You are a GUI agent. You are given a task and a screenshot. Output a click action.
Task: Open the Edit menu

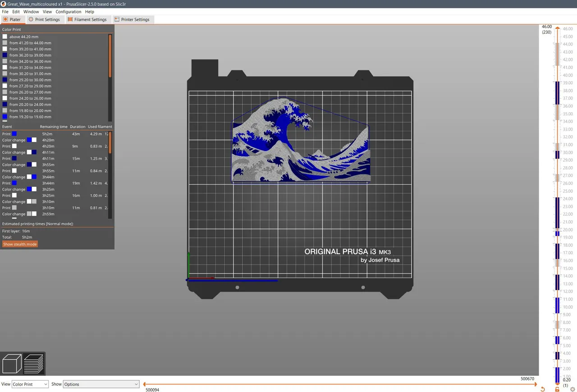point(16,12)
